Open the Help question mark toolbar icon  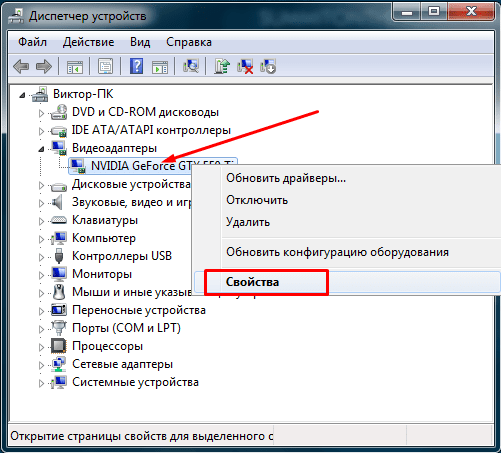click(136, 66)
